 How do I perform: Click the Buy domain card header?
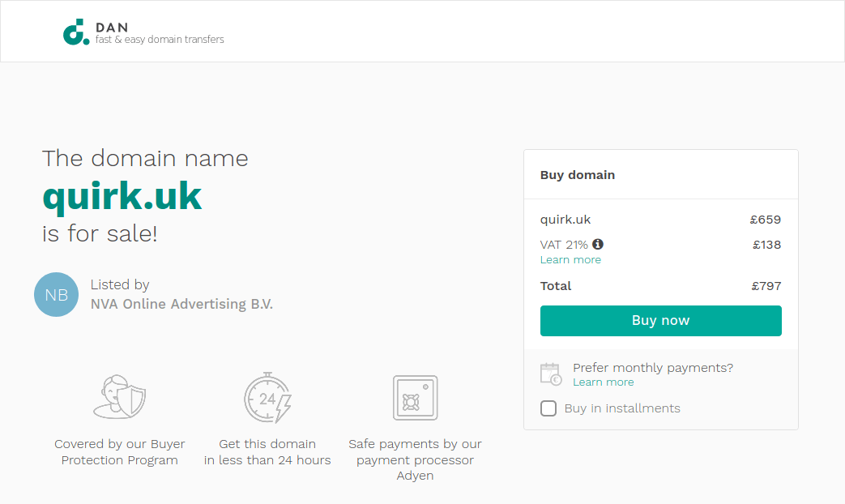578,174
